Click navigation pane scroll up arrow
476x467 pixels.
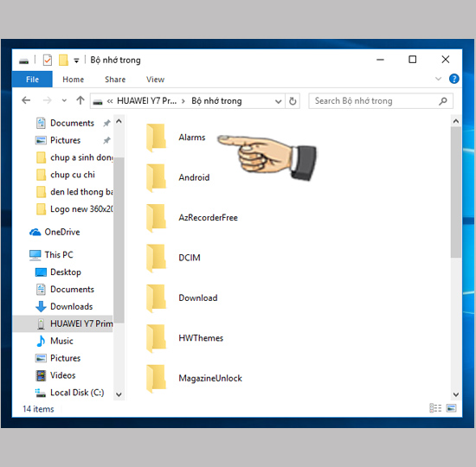pyautogui.click(x=119, y=122)
